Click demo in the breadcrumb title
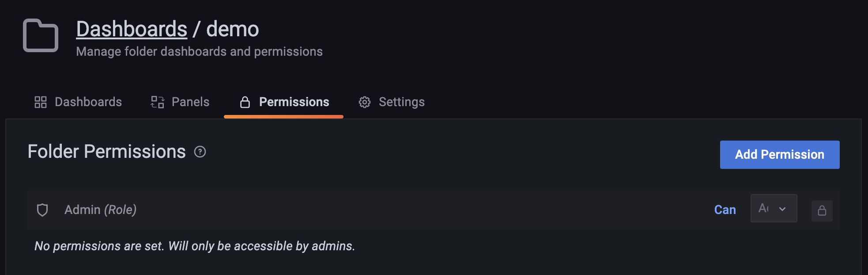Screen dimensions: 868x275 [x=233, y=28]
